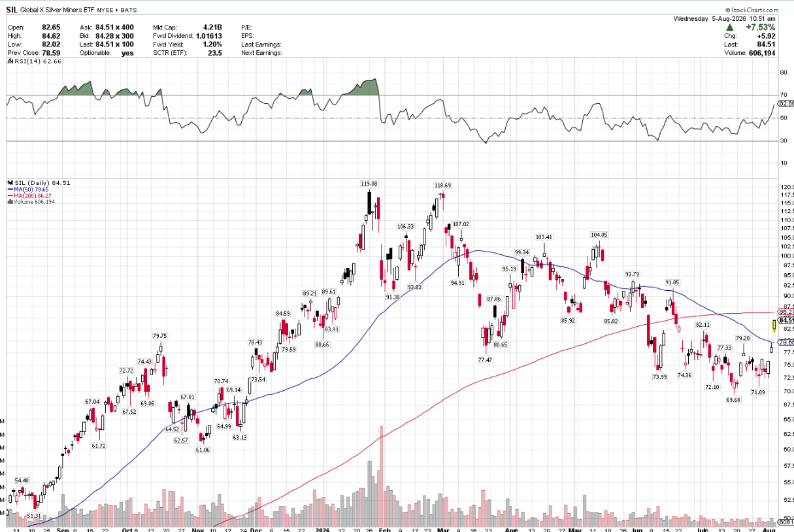Click the 91.85 price label
The height and width of the screenshot is (532, 794).
click(x=672, y=282)
